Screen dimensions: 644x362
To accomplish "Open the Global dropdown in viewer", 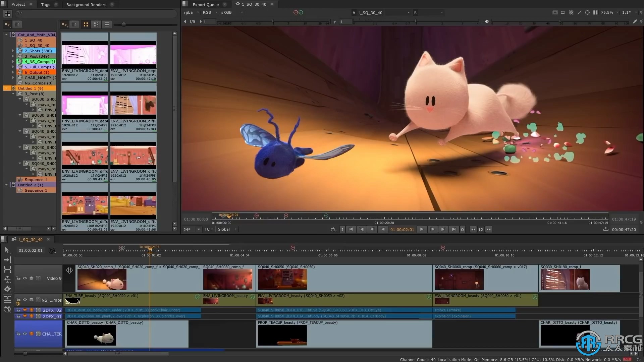I will click(226, 229).
